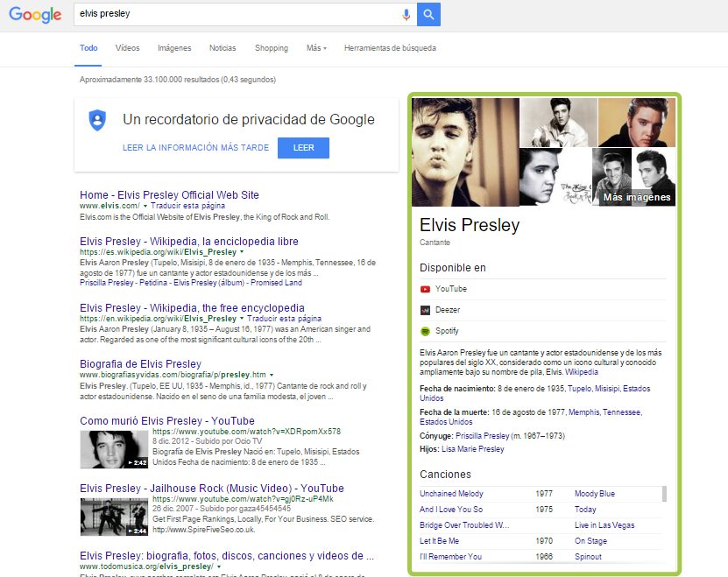The image size is (728, 577).
Task: Click the YouTube icon under Disponible en
Action: tap(425, 289)
